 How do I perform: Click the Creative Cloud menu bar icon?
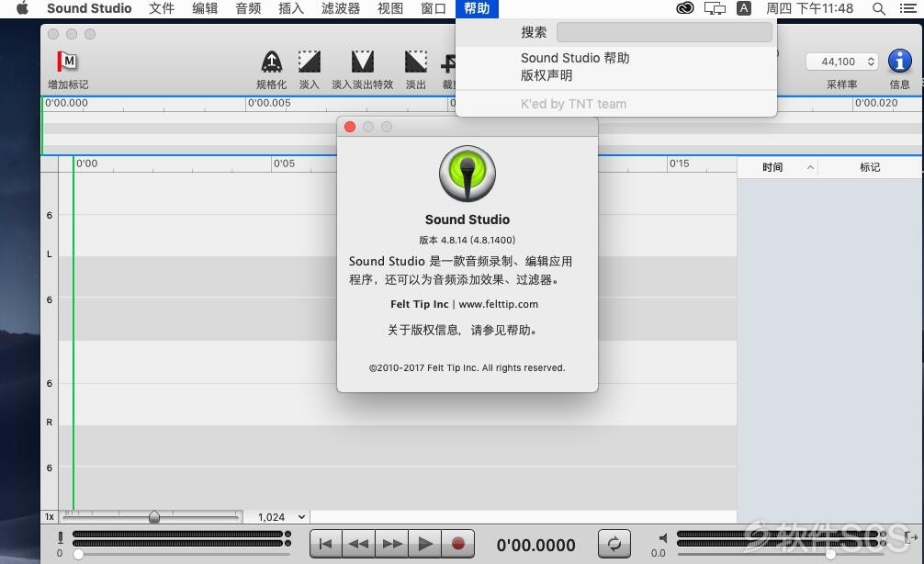[x=685, y=8]
